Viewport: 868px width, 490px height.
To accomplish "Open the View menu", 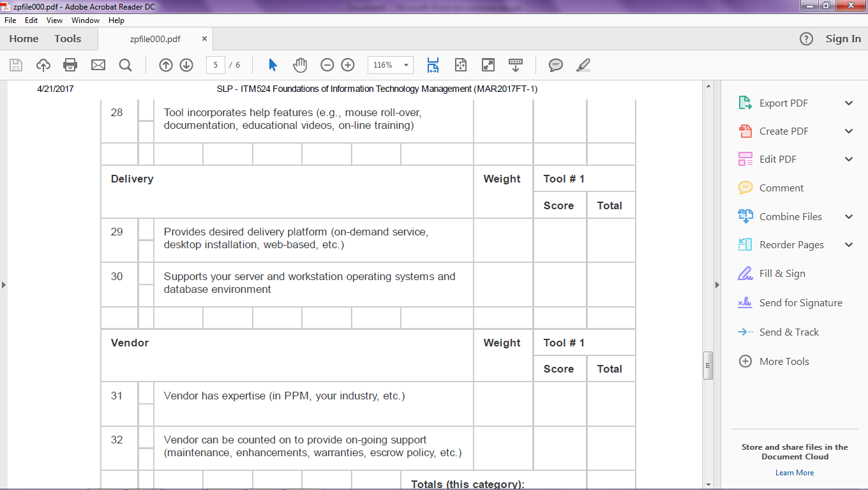I will [55, 20].
